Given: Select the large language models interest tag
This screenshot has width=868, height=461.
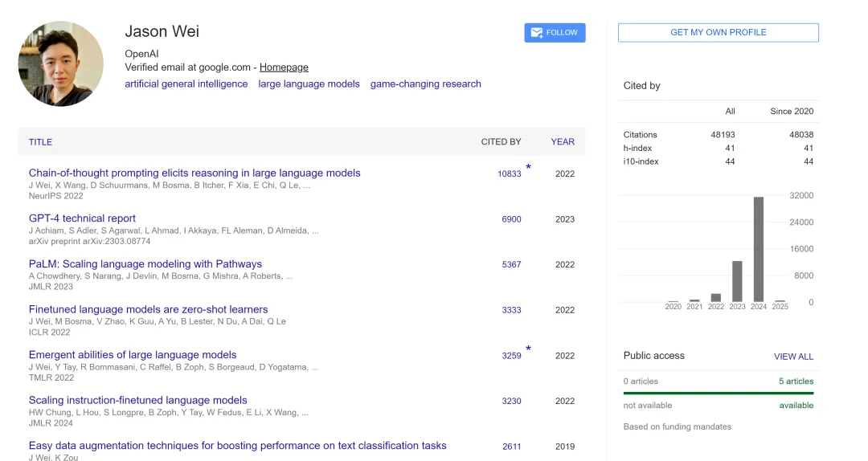Looking at the screenshot, I should (309, 84).
